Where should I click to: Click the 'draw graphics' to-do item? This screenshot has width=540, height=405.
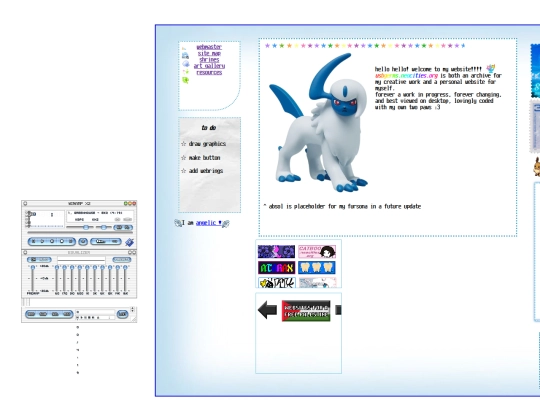(207, 144)
